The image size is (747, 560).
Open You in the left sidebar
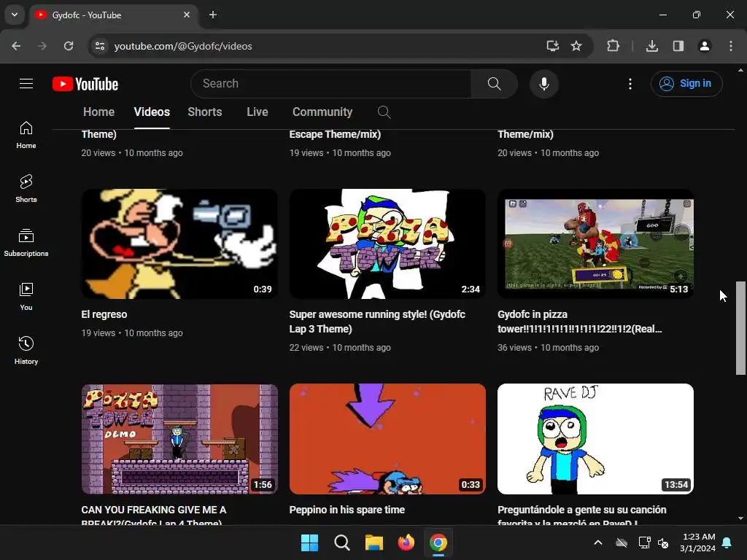pyautogui.click(x=26, y=297)
